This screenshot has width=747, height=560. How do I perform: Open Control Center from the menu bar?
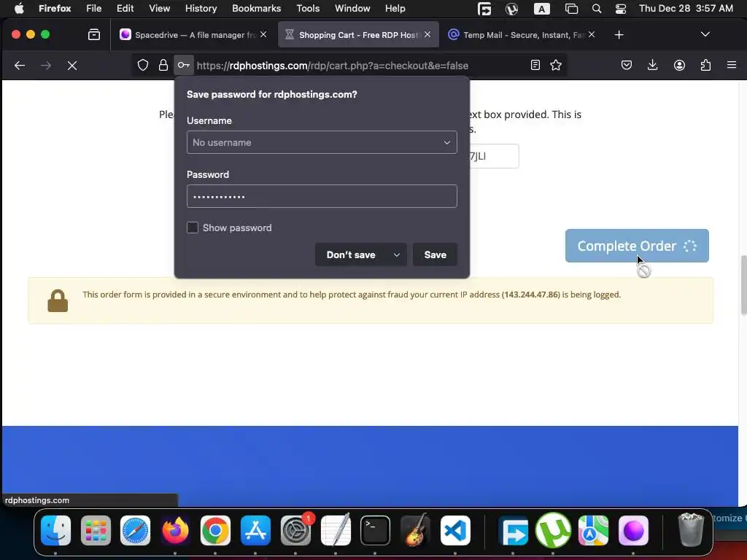tap(621, 9)
